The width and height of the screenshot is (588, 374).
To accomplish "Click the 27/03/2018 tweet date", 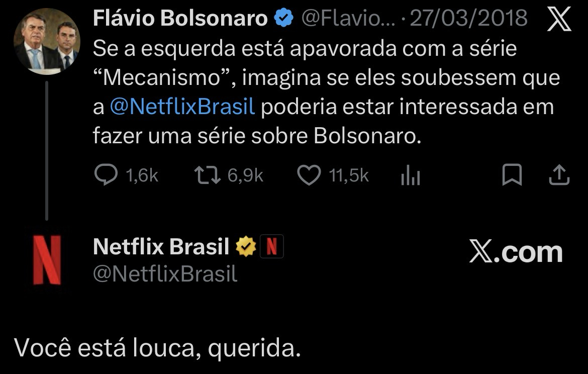I will click(468, 19).
